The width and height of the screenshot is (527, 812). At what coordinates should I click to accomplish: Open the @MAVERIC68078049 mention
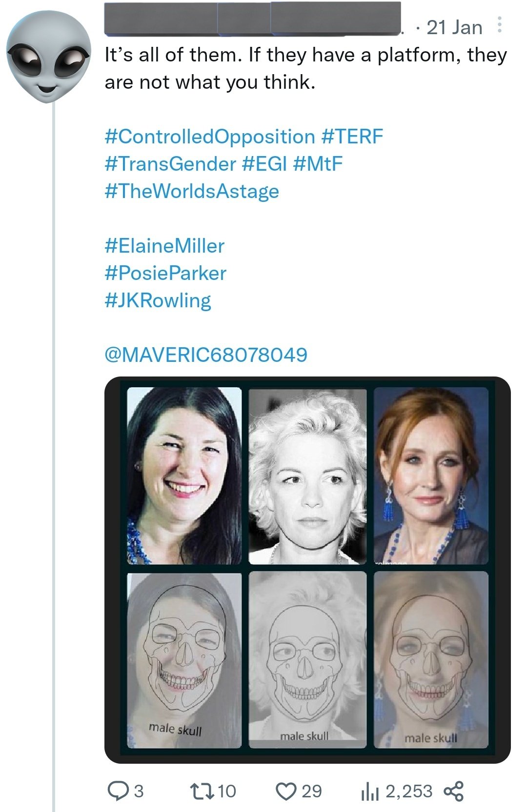pos(206,355)
